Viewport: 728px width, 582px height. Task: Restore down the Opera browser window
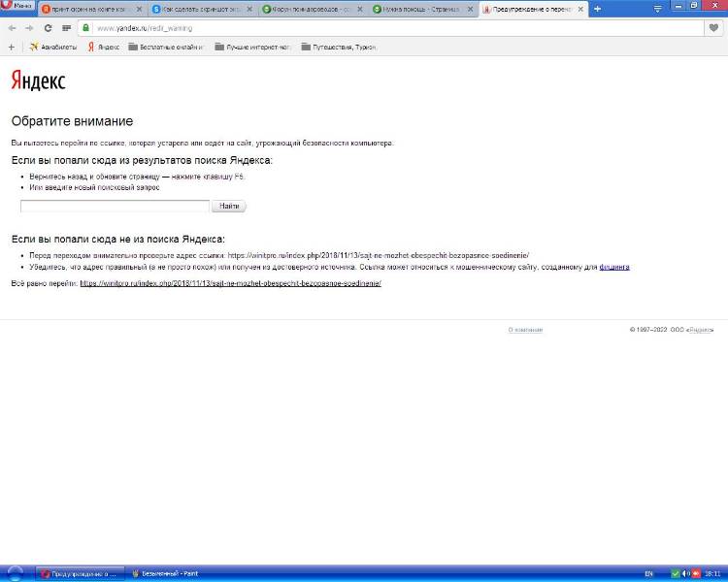[694, 5]
